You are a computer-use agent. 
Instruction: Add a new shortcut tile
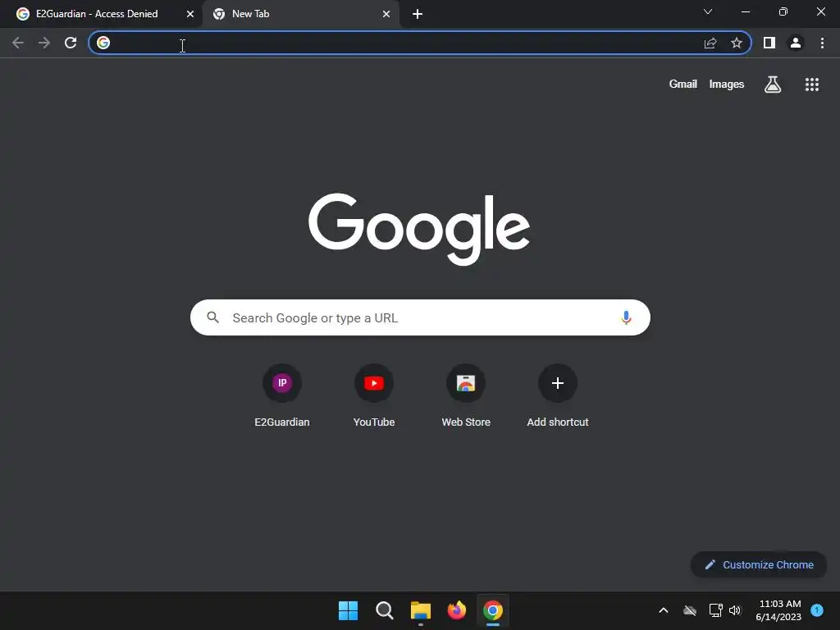point(558,396)
